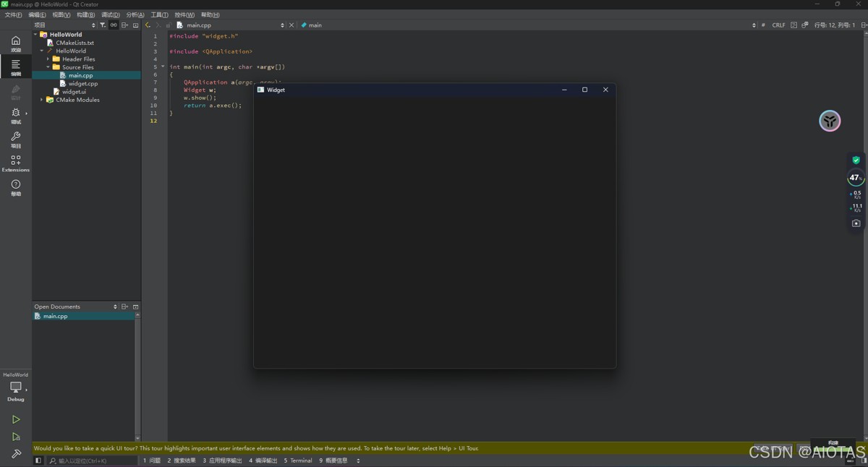The height and width of the screenshot is (467, 868).
Task: Expand the Header Files folder
Action: point(48,59)
